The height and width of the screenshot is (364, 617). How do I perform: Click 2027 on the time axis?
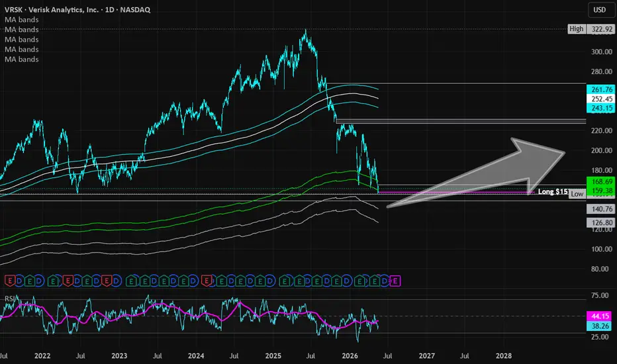click(427, 356)
